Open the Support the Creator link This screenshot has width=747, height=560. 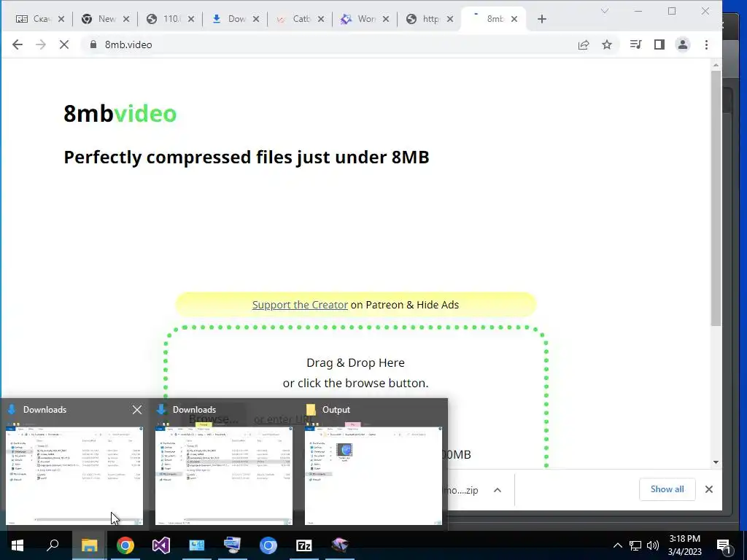coord(300,305)
